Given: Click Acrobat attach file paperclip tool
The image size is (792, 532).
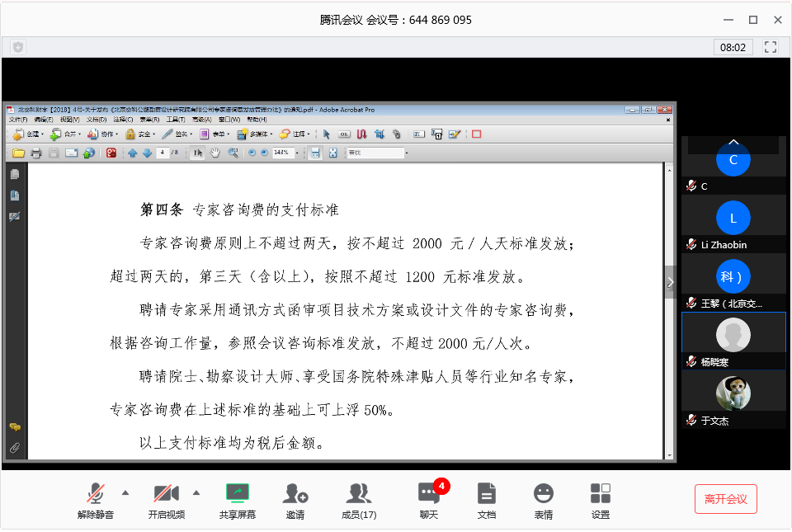Looking at the screenshot, I should tap(397, 134).
